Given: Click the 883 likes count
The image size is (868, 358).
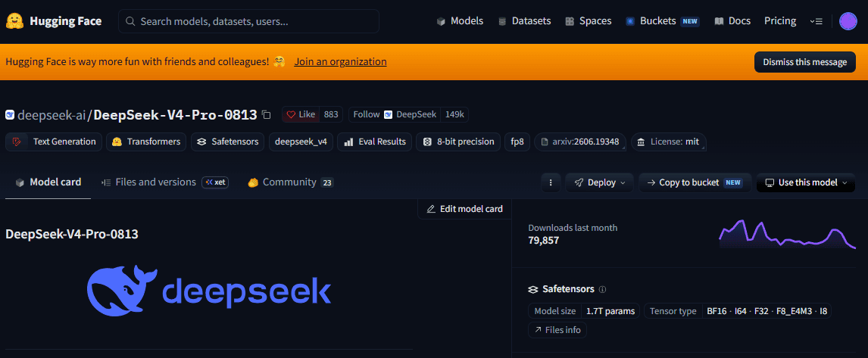Looking at the screenshot, I should click(330, 114).
